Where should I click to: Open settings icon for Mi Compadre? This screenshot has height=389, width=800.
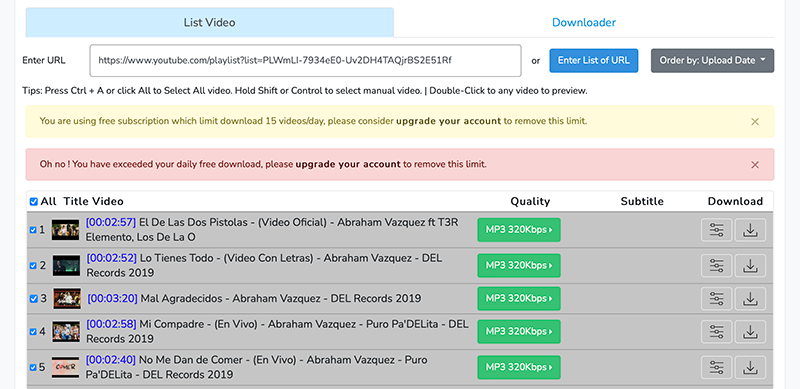[x=716, y=332]
